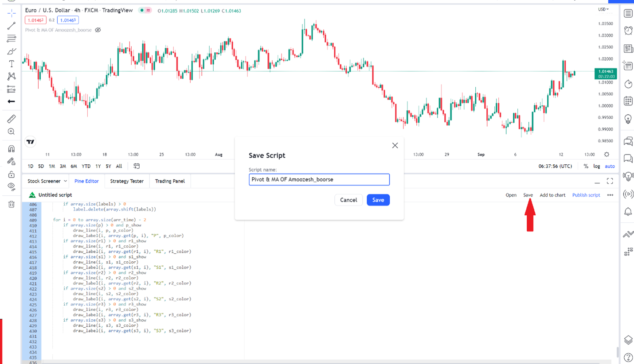This screenshot has height=364, width=634.
Task: Pick the ruler measure tool
Action: [x=12, y=119]
